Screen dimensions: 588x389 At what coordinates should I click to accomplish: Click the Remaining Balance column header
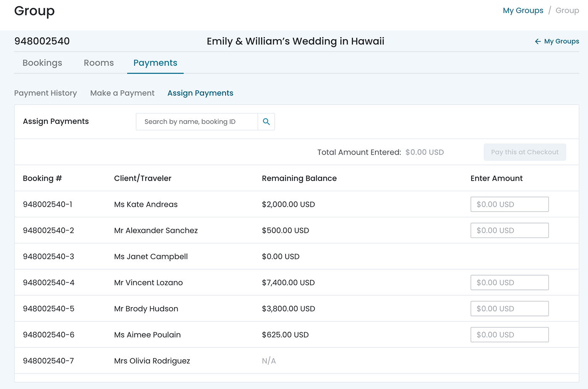299,179
